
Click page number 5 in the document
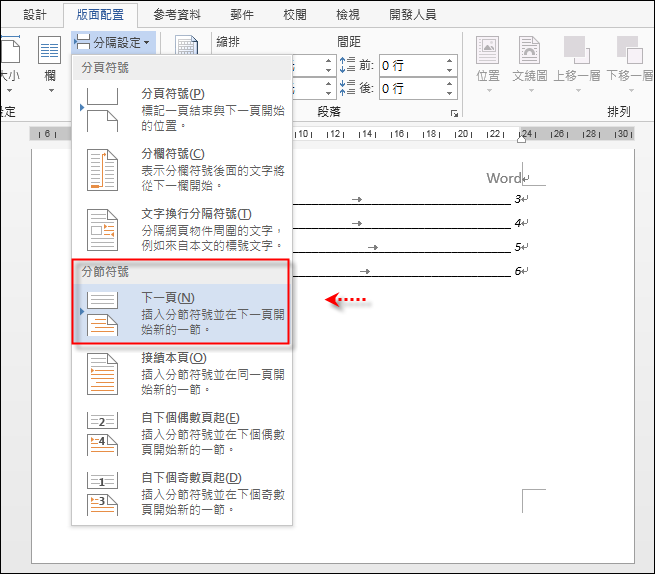point(518,247)
